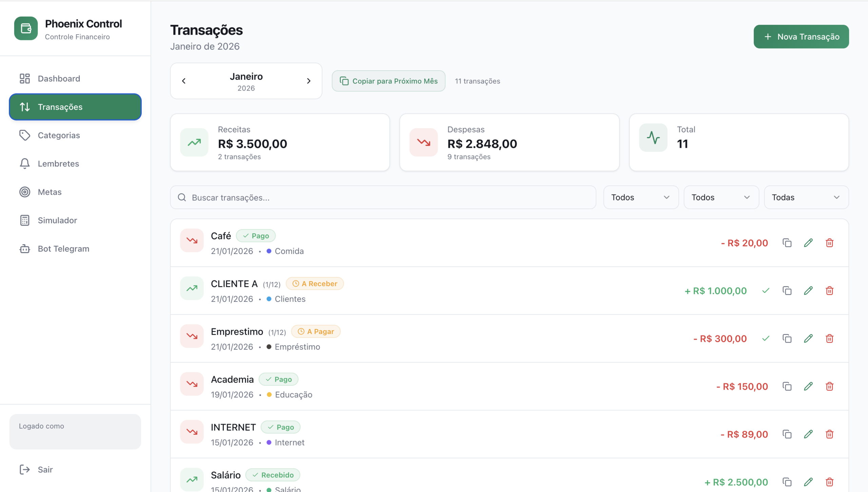This screenshot has width=868, height=492.
Task: Click the Recebido badge on Salário
Action: pos(273,475)
